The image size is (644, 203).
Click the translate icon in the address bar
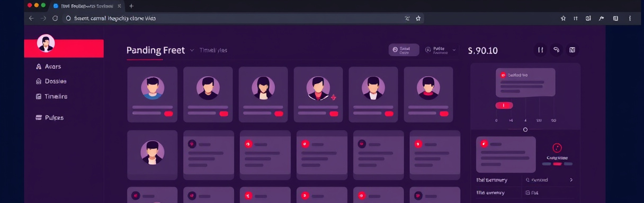[x=407, y=18]
